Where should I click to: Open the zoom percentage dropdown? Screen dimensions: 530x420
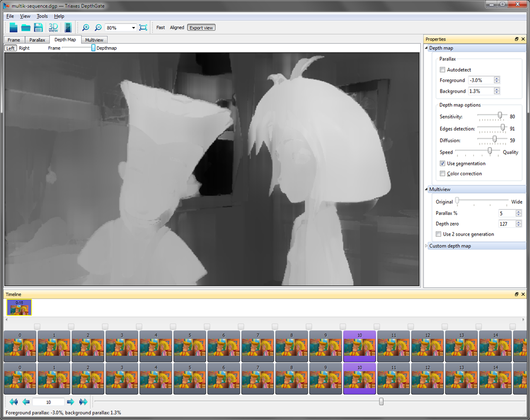pyautogui.click(x=134, y=28)
